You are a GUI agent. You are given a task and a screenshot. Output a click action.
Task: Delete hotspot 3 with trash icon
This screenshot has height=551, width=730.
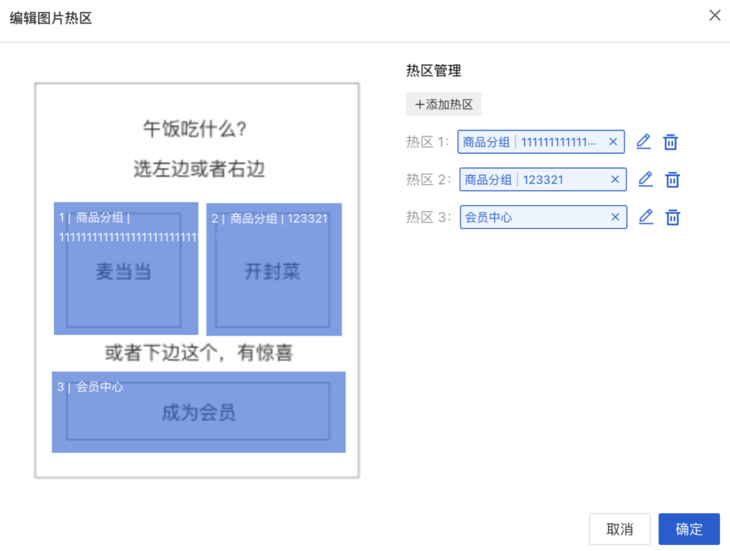673,217
